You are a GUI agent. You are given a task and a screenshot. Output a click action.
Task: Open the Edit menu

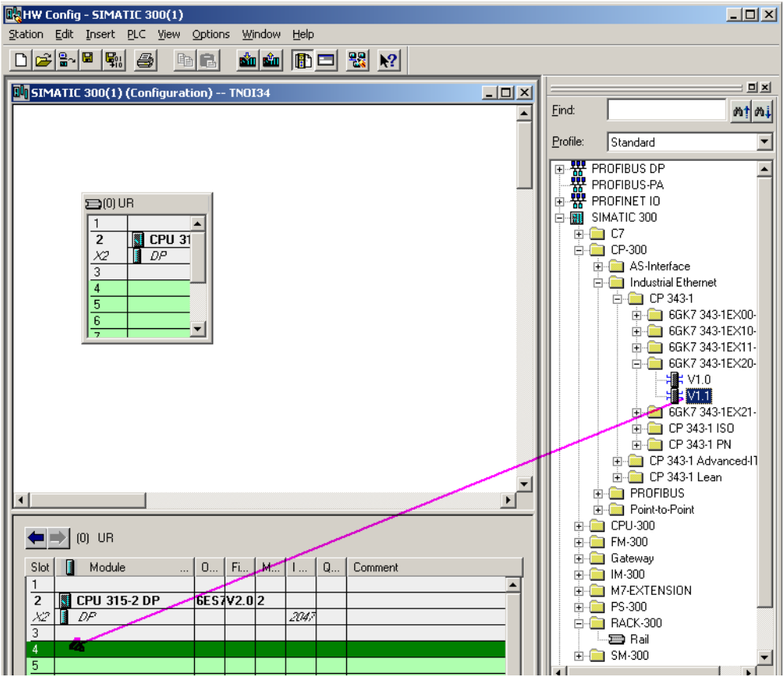(x=64, y=34)
